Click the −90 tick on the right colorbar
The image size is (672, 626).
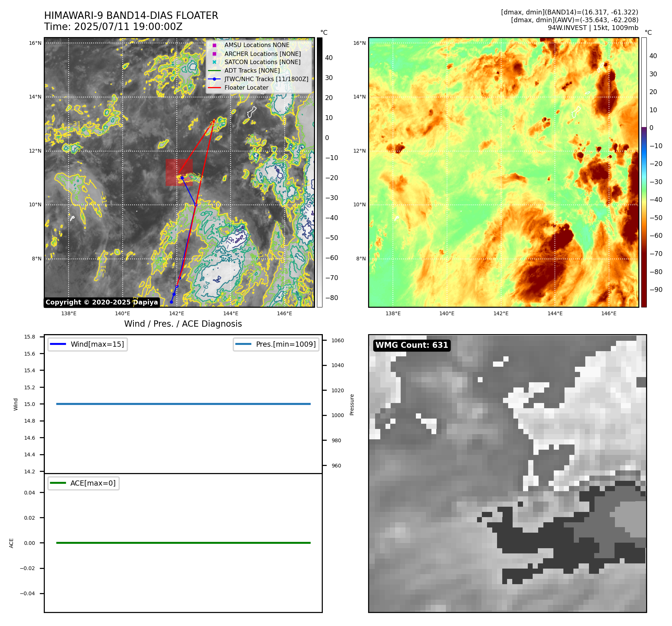pos(656,290)
